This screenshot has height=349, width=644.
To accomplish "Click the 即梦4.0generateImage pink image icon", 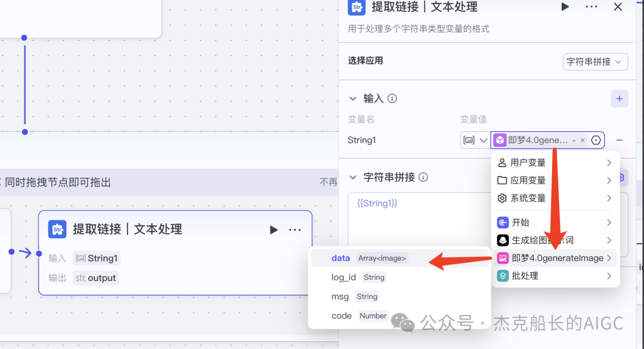I will pos(503,258).
